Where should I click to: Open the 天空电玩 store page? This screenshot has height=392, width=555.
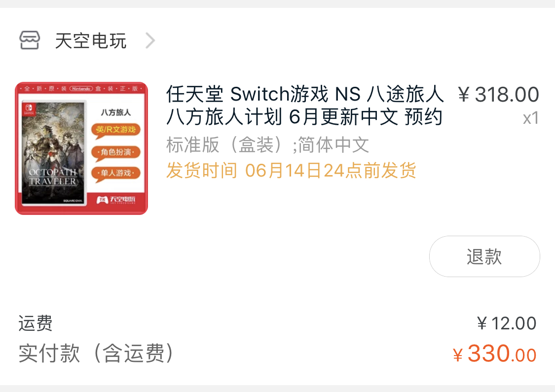coord(91,41)
